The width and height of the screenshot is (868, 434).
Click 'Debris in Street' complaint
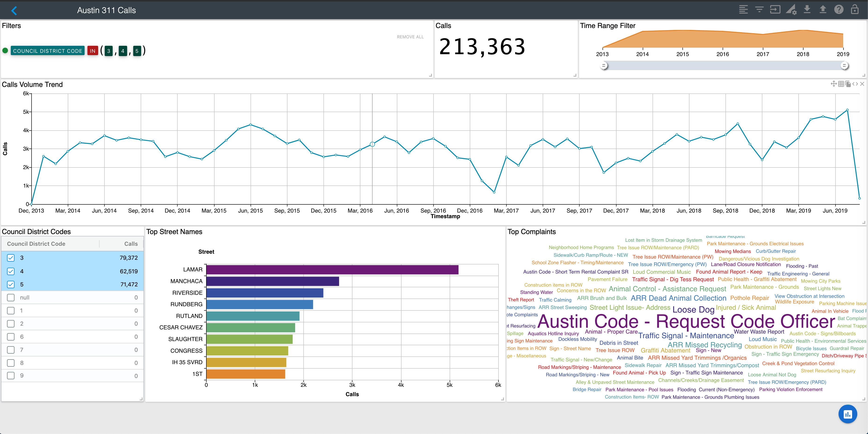(619, 343)
